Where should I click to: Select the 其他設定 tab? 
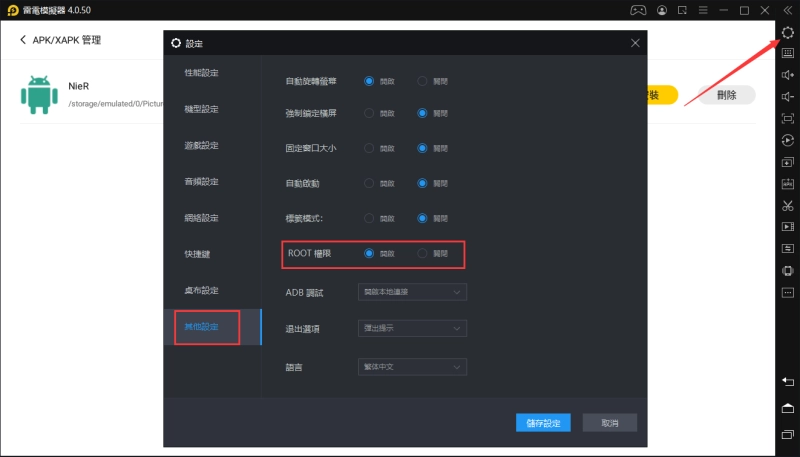click(212, 326)
